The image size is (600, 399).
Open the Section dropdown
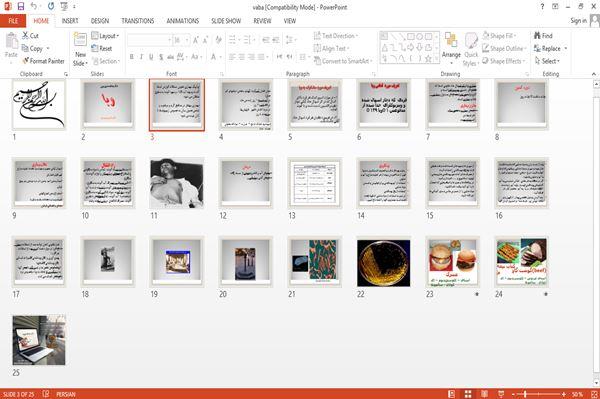tap(106, 61)
